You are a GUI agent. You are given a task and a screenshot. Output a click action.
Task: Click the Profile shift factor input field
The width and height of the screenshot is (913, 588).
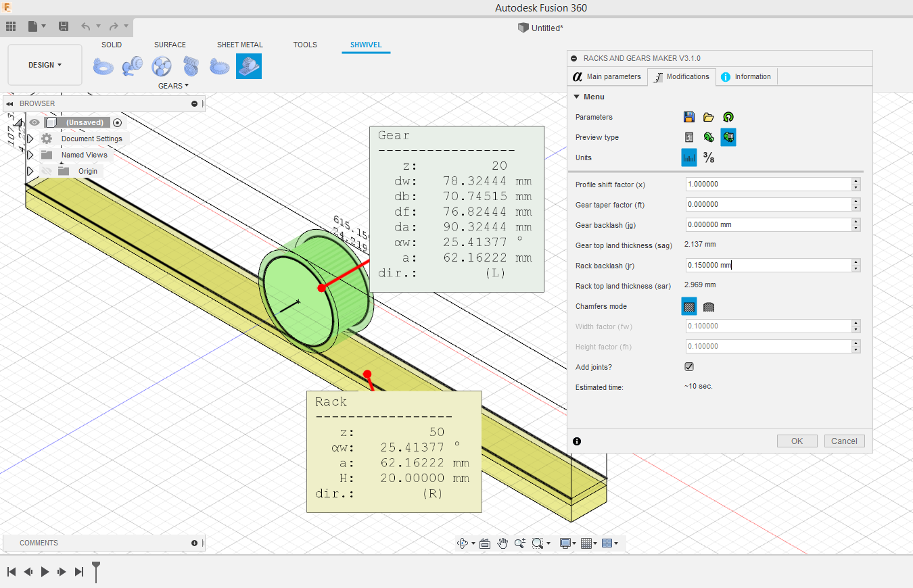click(x=767, y=185)
